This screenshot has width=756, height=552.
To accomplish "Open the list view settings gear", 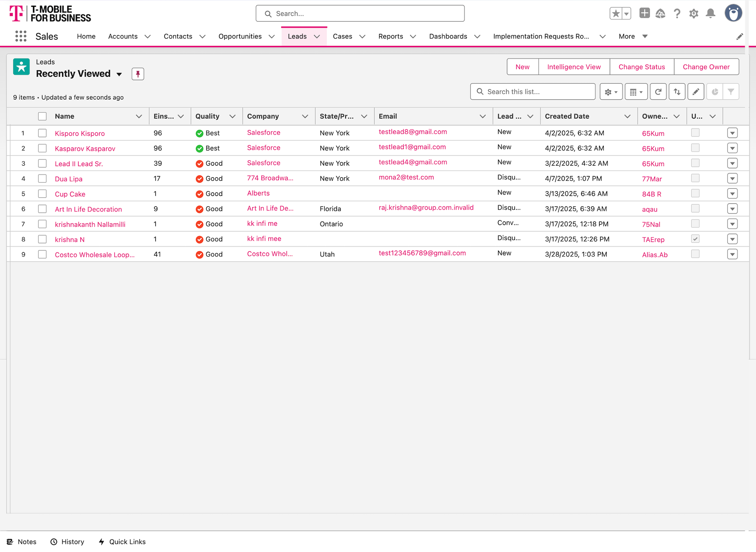I will 611,92.
